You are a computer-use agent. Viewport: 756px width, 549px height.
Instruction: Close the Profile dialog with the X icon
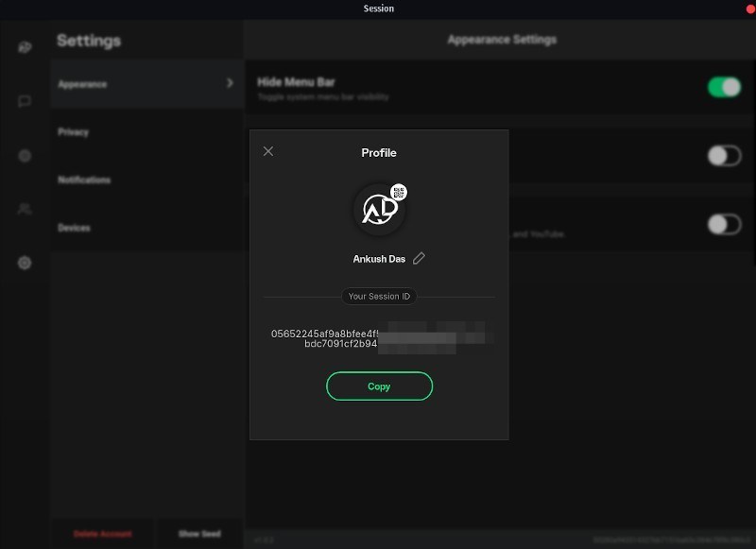[268, 151]
